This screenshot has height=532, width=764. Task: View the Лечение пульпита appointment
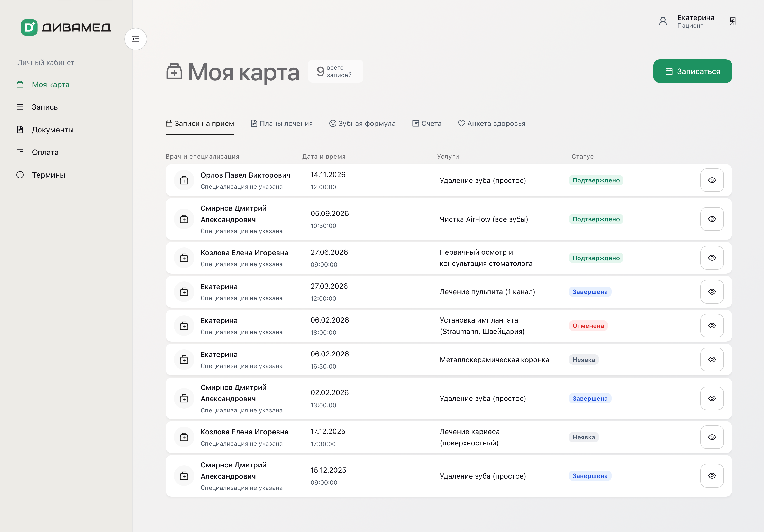[x=712, y=292]
